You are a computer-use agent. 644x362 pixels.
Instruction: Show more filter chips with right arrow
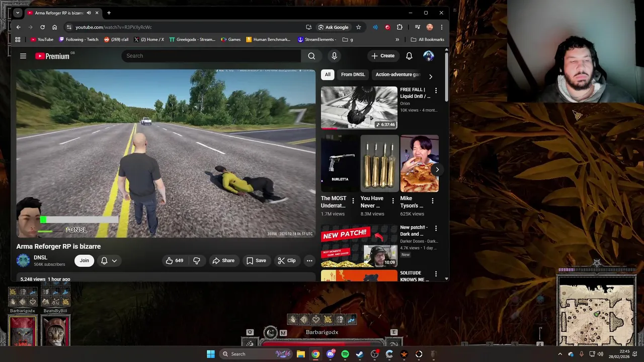(430, 76)
